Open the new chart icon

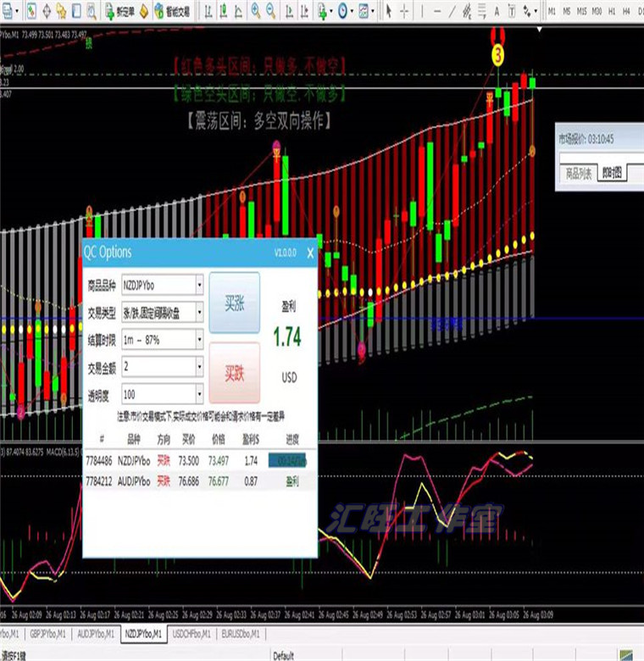(x=7, y=11)
